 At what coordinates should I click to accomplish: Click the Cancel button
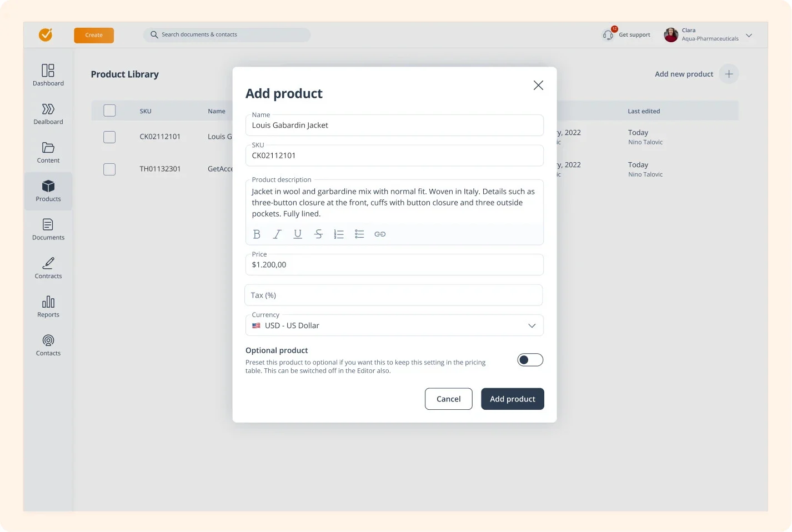(x=448, y=399)
